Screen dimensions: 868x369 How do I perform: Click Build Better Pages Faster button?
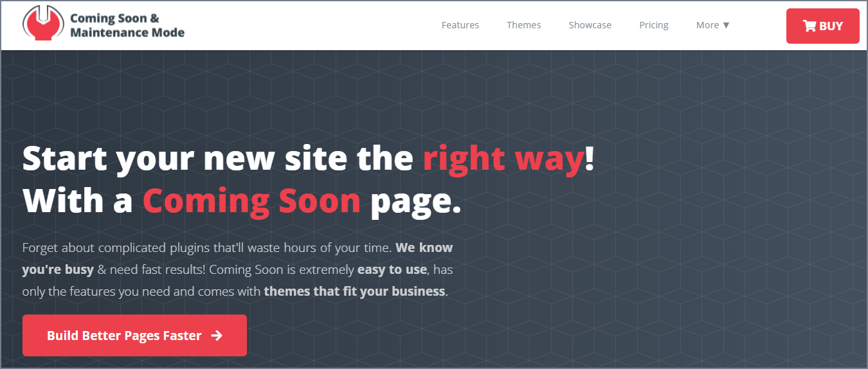[x=134, y=335]
